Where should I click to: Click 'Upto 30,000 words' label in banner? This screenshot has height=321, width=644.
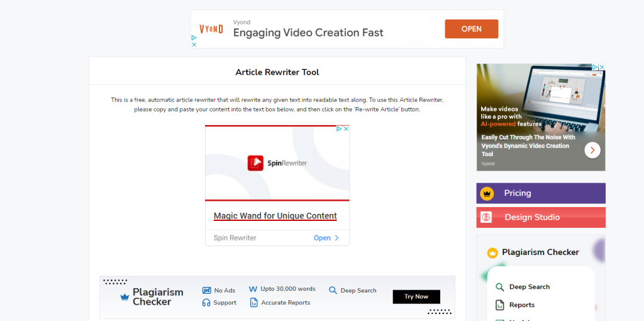click(x=288, y=289)
